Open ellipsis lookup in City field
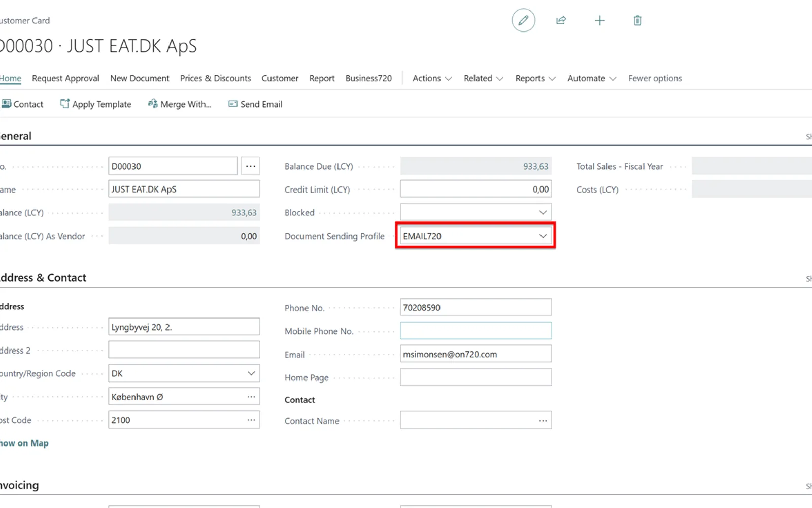The height and width of the screenshot is (508, 812). 251,397
